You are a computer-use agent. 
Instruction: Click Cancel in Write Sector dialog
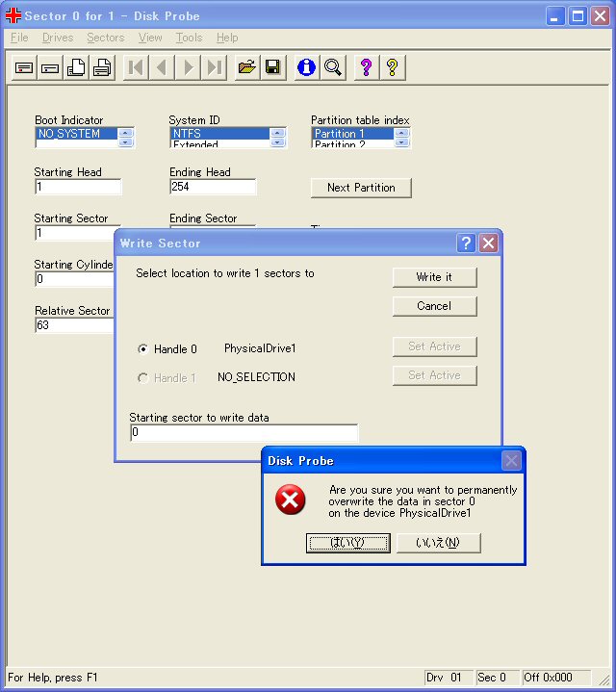click(435, 306)
